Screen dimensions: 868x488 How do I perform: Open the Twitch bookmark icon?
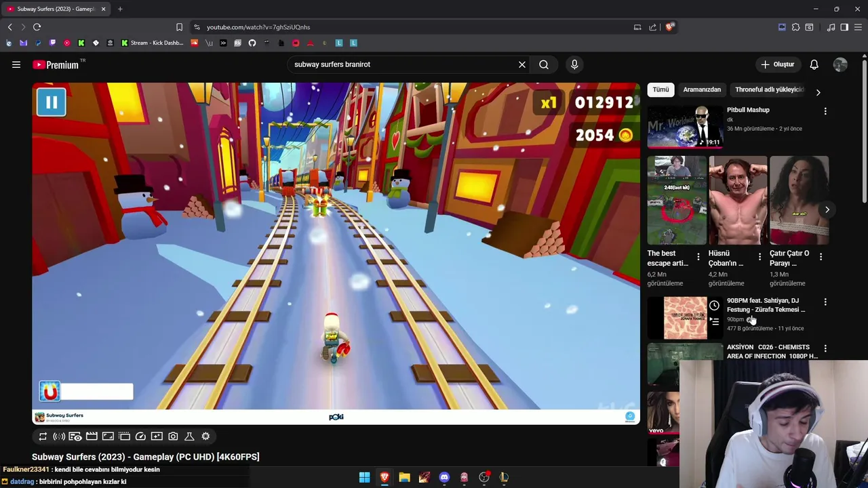(x=52, y=43)
